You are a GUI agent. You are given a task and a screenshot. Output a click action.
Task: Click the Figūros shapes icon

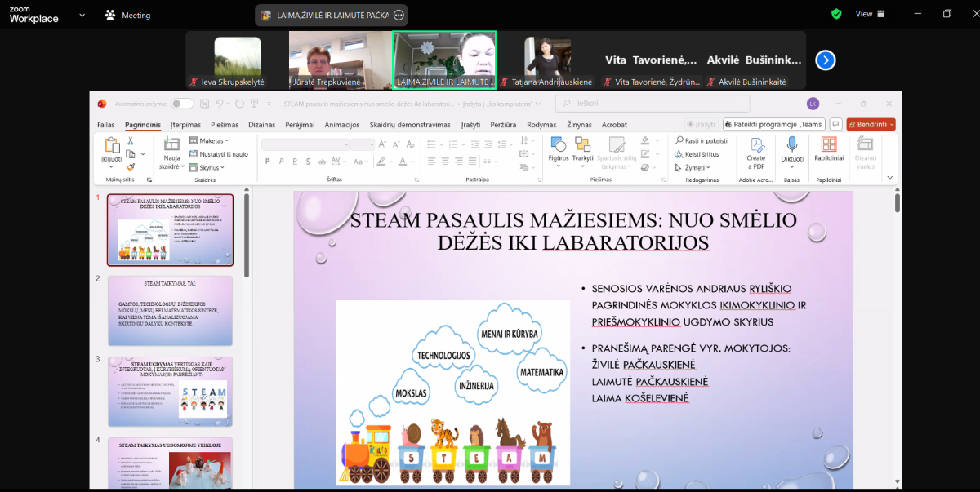559,145
